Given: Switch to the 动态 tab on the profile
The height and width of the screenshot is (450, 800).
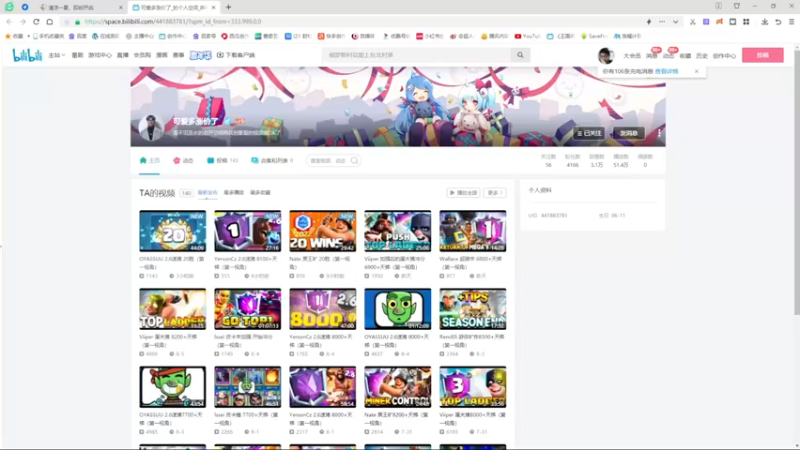Looking at the screenshot, I should pyautogui.click(x=183, y=161).
